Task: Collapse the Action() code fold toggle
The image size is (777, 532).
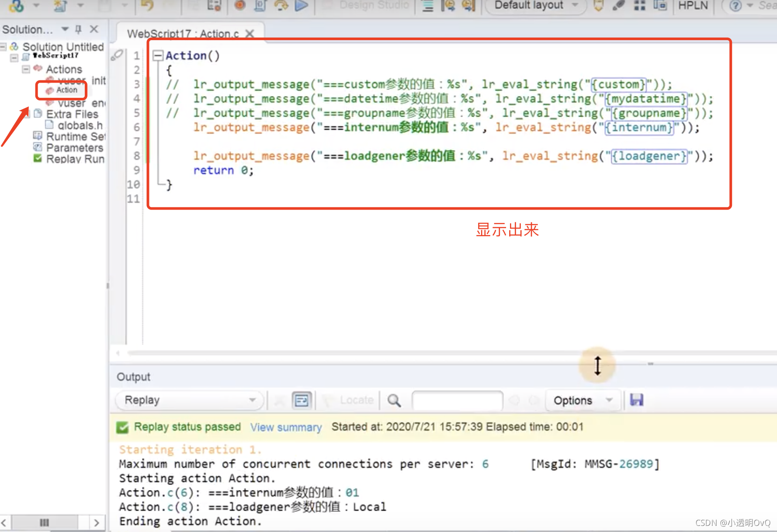Action: pyautogui.click(x=158, y=55)
